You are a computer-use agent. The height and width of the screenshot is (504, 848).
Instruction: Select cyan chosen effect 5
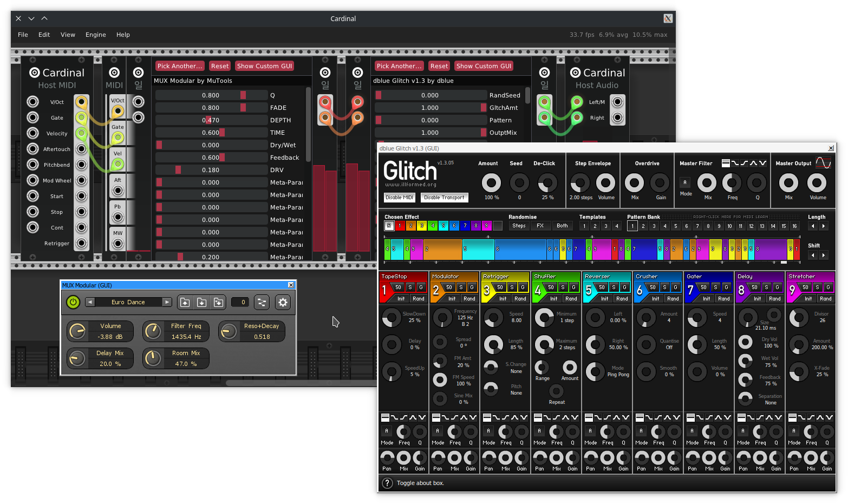coord(443,226)
